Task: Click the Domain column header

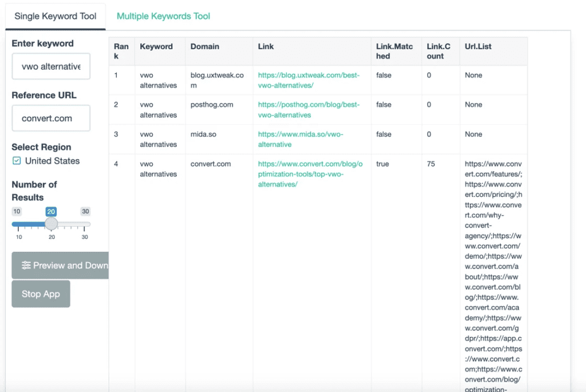Action: pyautogui.click(x=219, y=51)
